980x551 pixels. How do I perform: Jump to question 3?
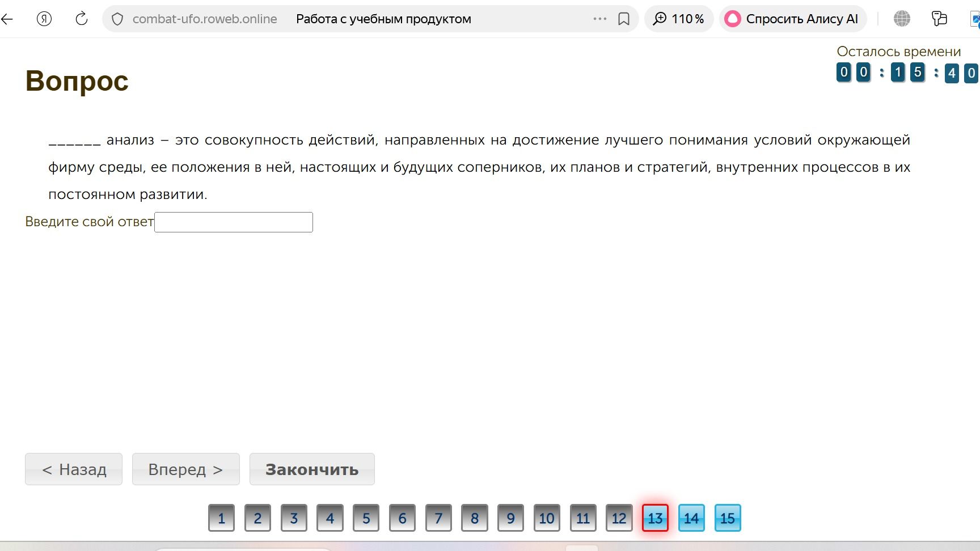pyautogui.click(x=294, y=518)
